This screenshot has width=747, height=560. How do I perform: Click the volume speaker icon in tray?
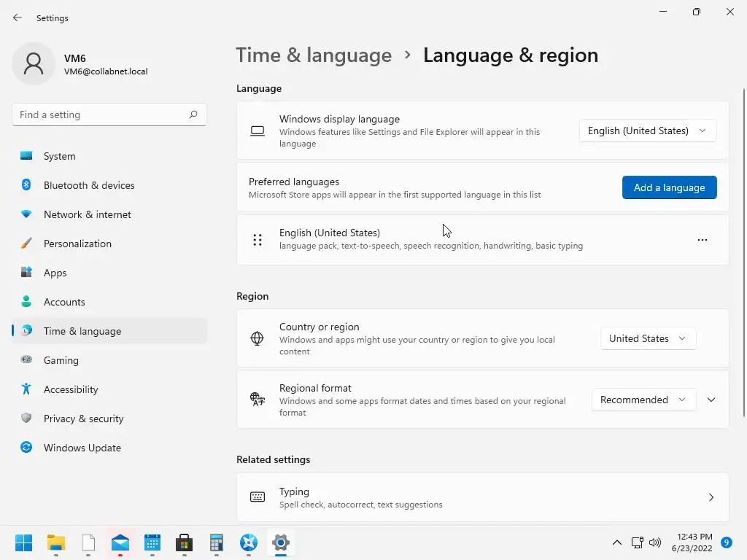pyautogui.click(x=655, y=542)
